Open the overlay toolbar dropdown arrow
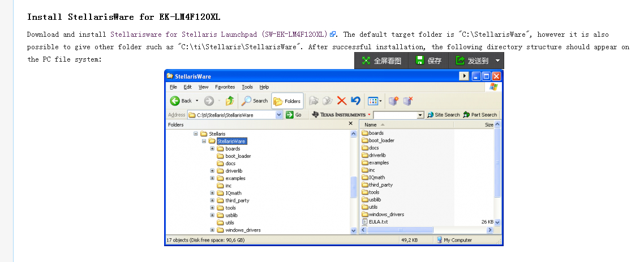Viewport: 644px width, 262px height. click(498, 61)
